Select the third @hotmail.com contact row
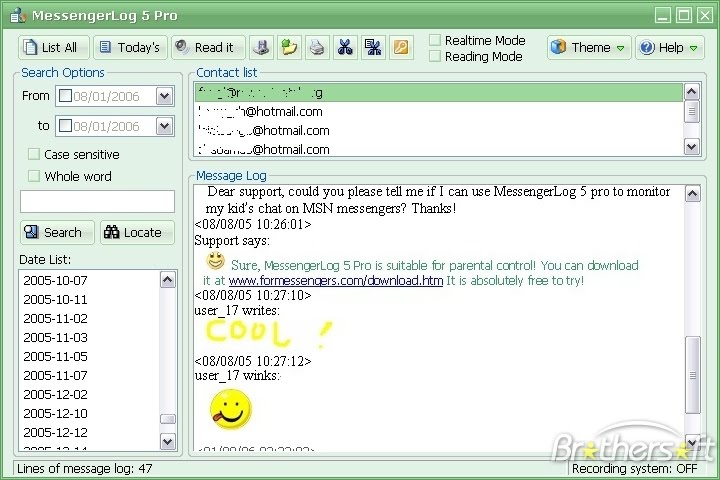720x480 pixels. [439, 130]
